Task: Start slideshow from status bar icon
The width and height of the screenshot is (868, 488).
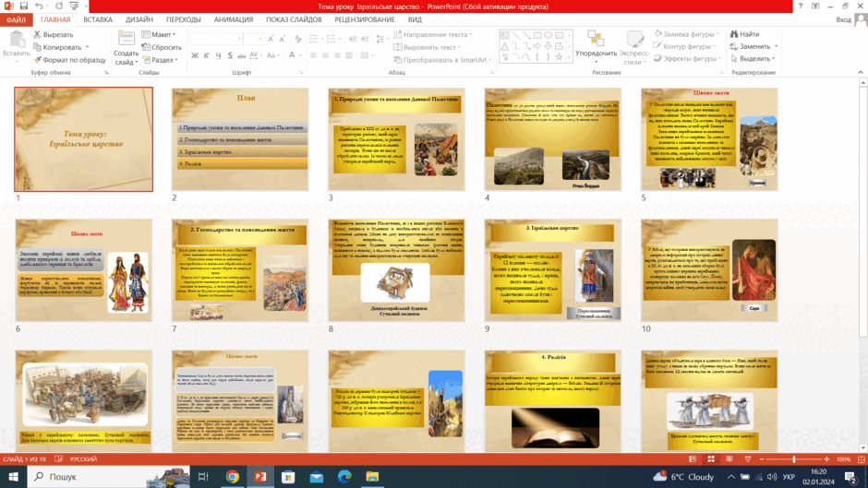Action: click(748, 459)
